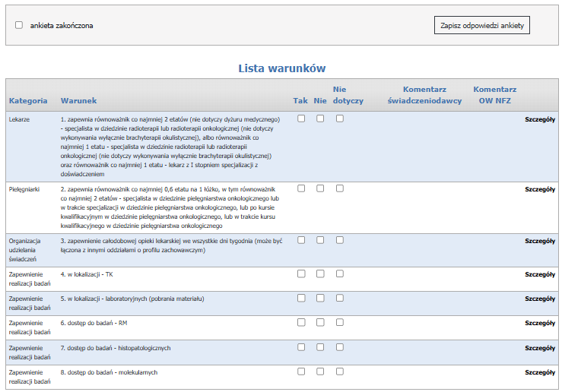Tick 'Nie' for Lekarze condition 1
This screenshot has width=562, height=392.
click(x=320, y=119)
